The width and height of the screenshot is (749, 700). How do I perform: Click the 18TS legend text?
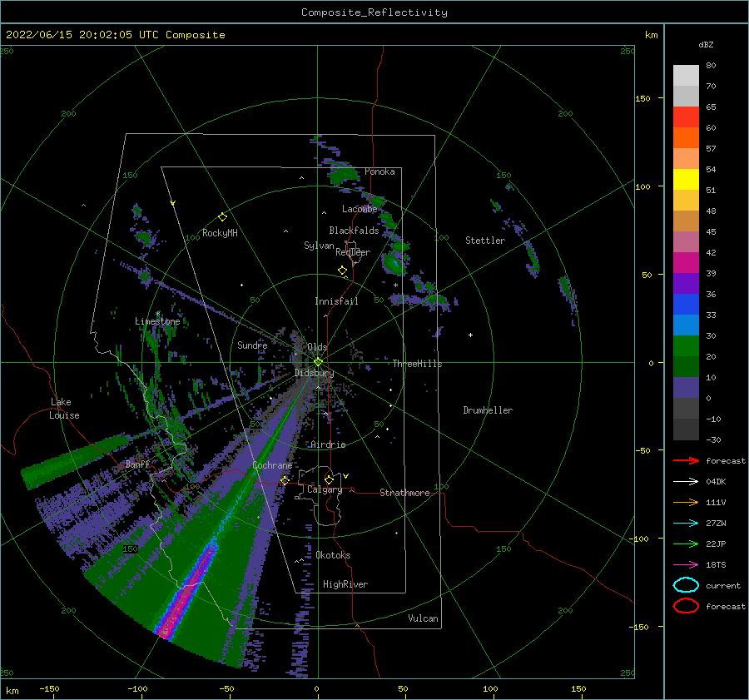click(716, 565)
